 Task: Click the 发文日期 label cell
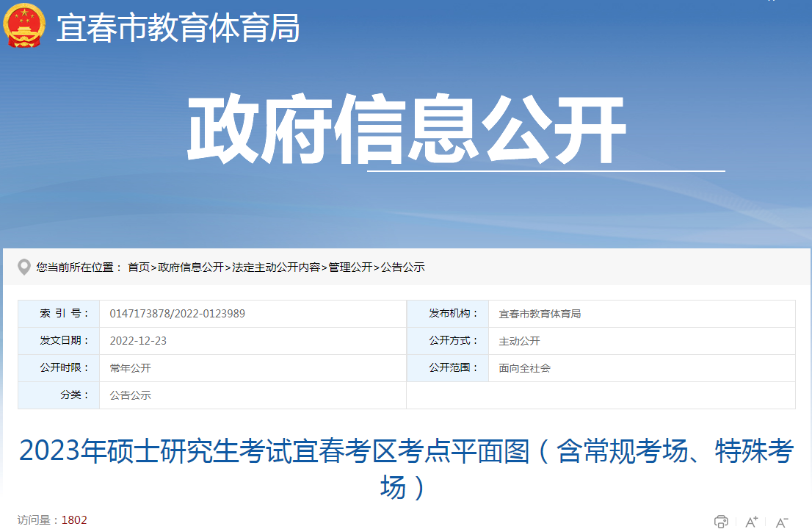(x=59, y=341)
